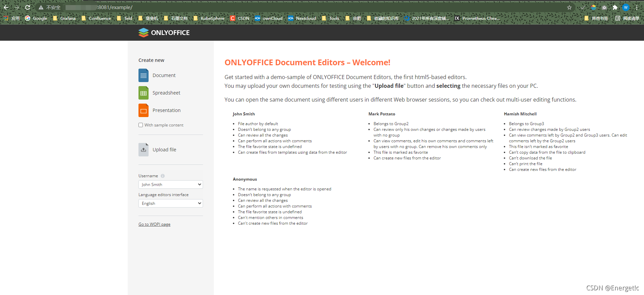Open the Prometheus Cheat sheet bookmark

(477, 19)
